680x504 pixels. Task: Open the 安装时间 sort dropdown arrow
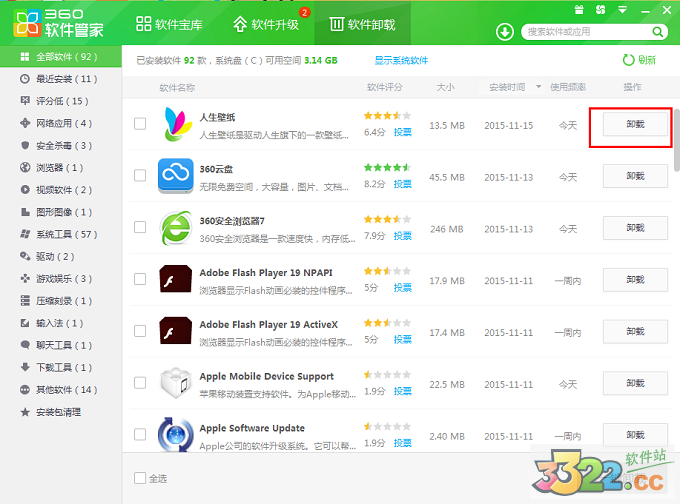[539, 87]
